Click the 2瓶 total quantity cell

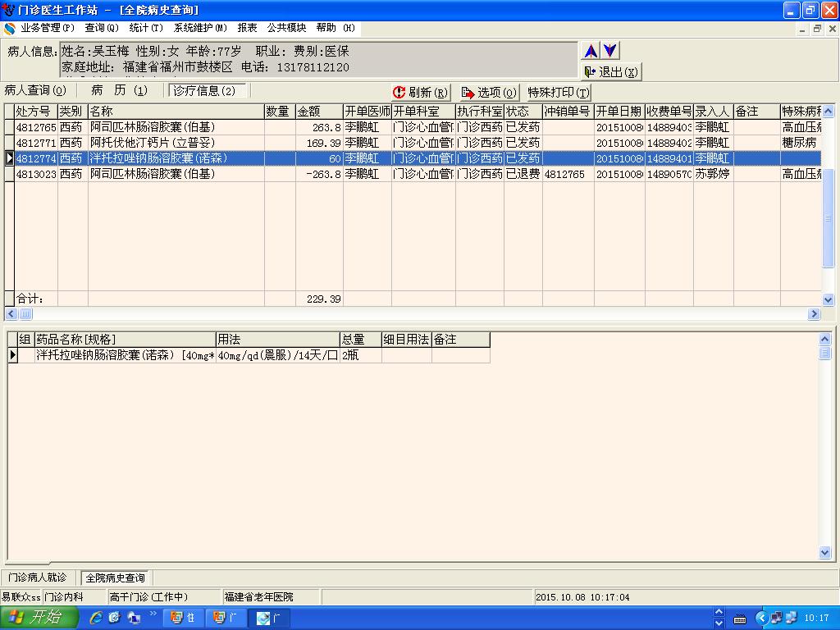coord(361,355)
